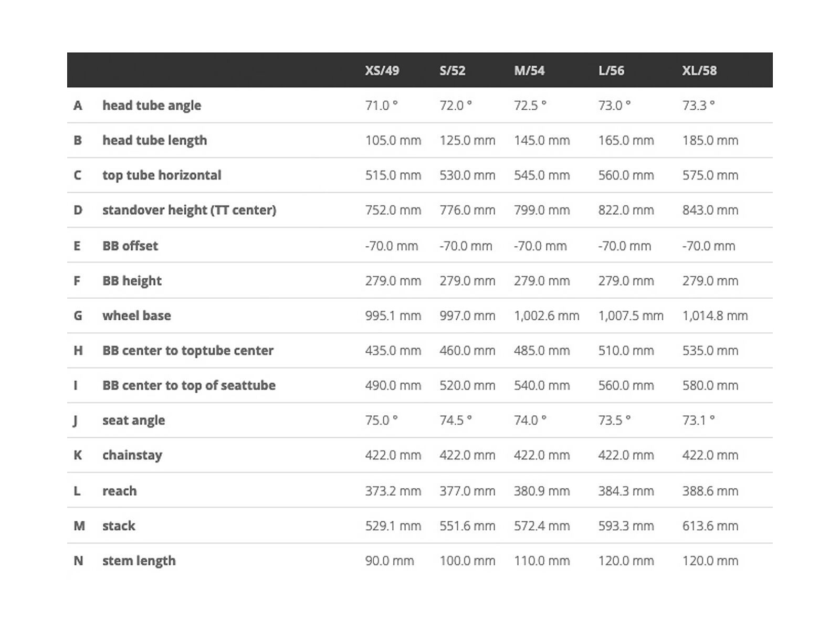The height and width of the screenshot is (630, 840).
Task: Click the standover height (TT center) label
Action: 189,210
